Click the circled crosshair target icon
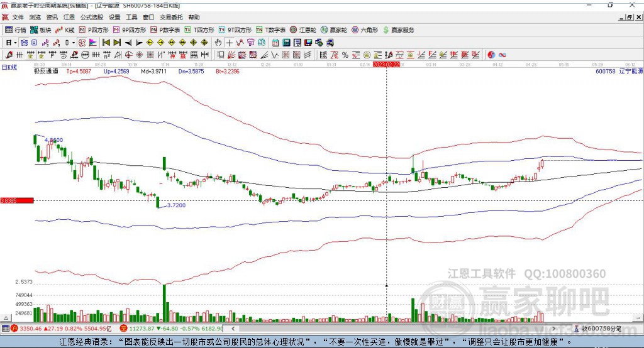The width and height of the screenshot is (644, 348). point(128,55)
